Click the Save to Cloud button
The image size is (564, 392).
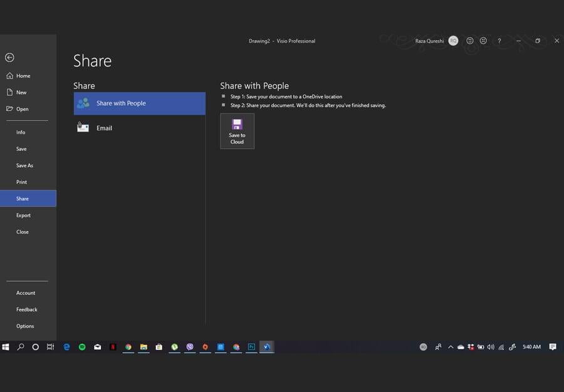tap(237, 131)
